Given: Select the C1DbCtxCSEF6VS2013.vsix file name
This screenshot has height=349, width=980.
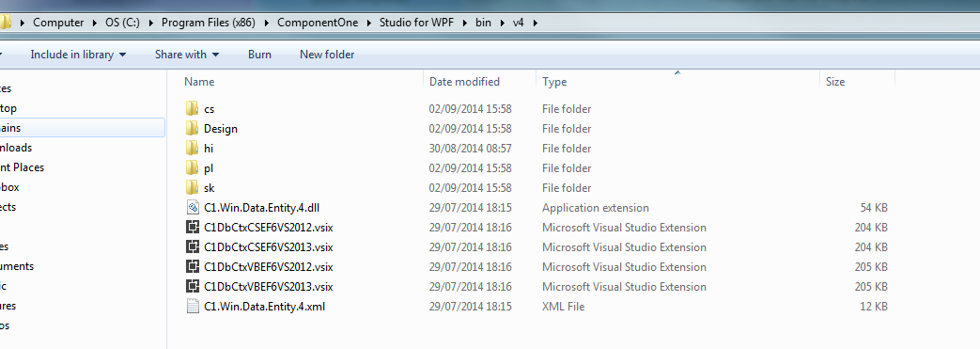Looking at the screenshot, I should (x=268, y=247).
